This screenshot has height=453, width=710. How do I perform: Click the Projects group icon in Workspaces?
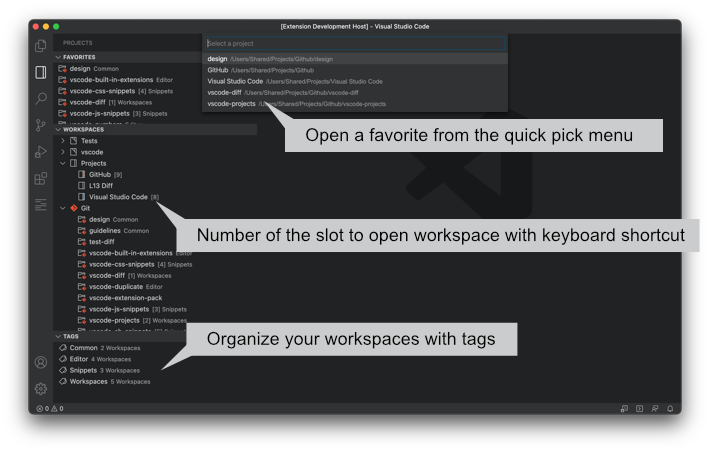pos(73,163)
